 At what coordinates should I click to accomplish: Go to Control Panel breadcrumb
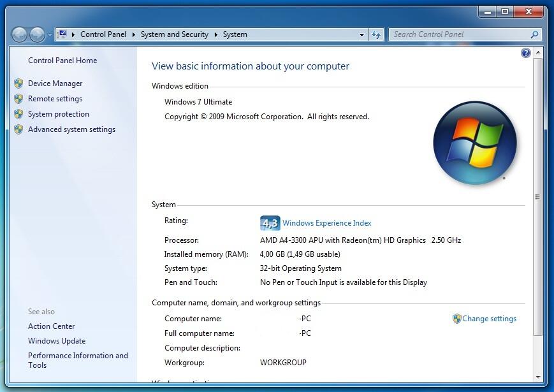pos(103,34)
